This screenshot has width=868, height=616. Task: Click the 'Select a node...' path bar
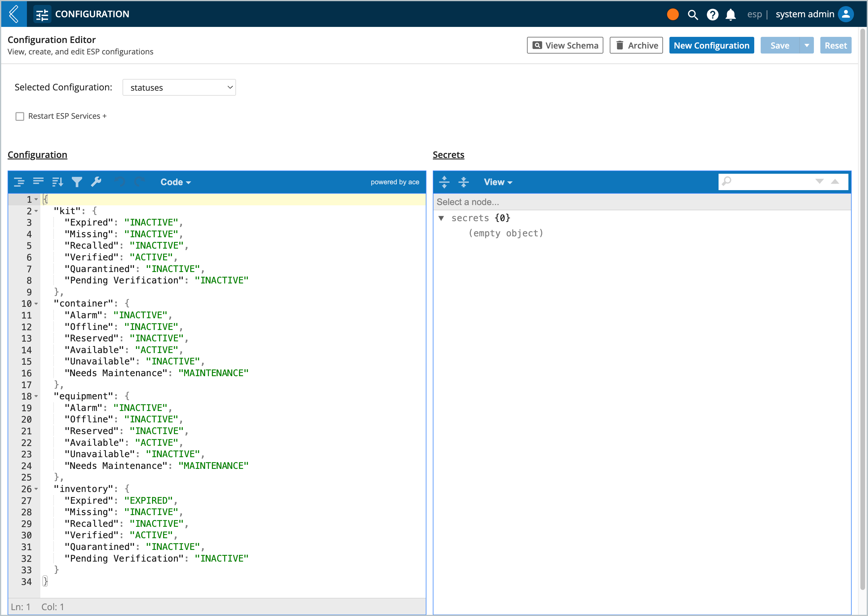pyautogui.click(x=642, y=202)
